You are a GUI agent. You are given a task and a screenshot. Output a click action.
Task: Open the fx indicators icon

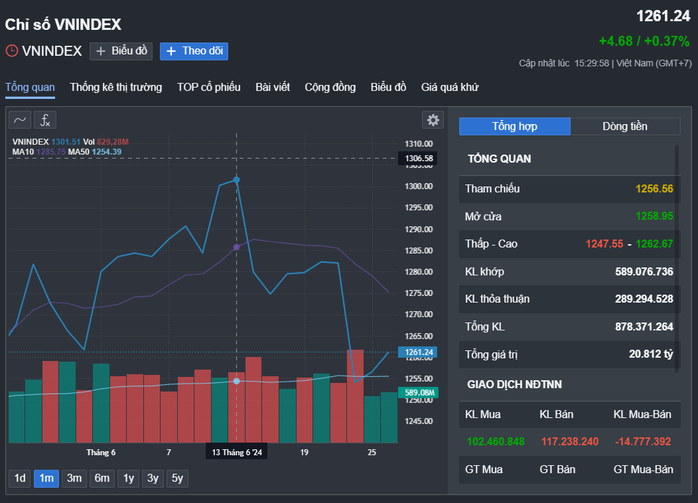pos(45,120)
